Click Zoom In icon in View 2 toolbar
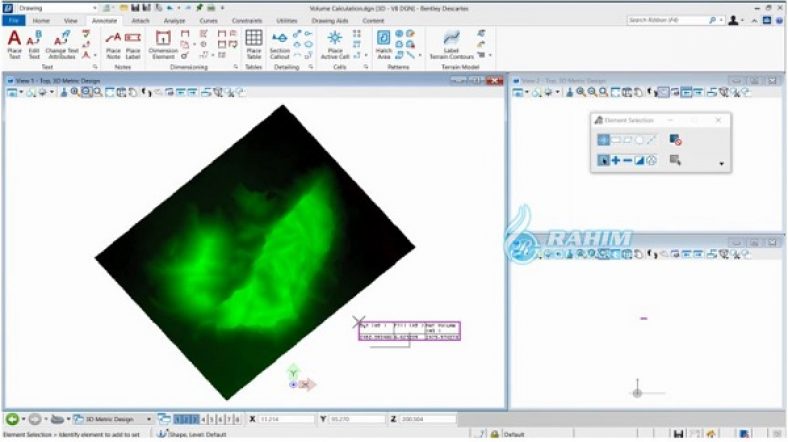 pos(581,92)
